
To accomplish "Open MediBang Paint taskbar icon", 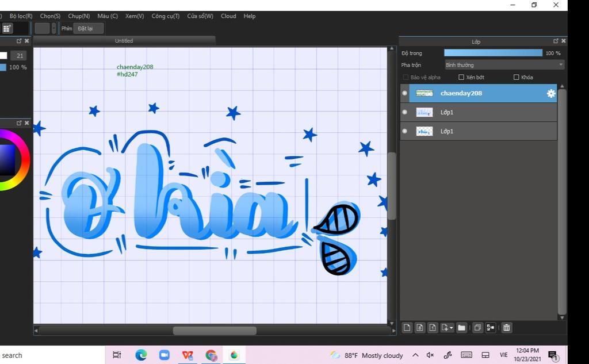I will coord(234,355).
